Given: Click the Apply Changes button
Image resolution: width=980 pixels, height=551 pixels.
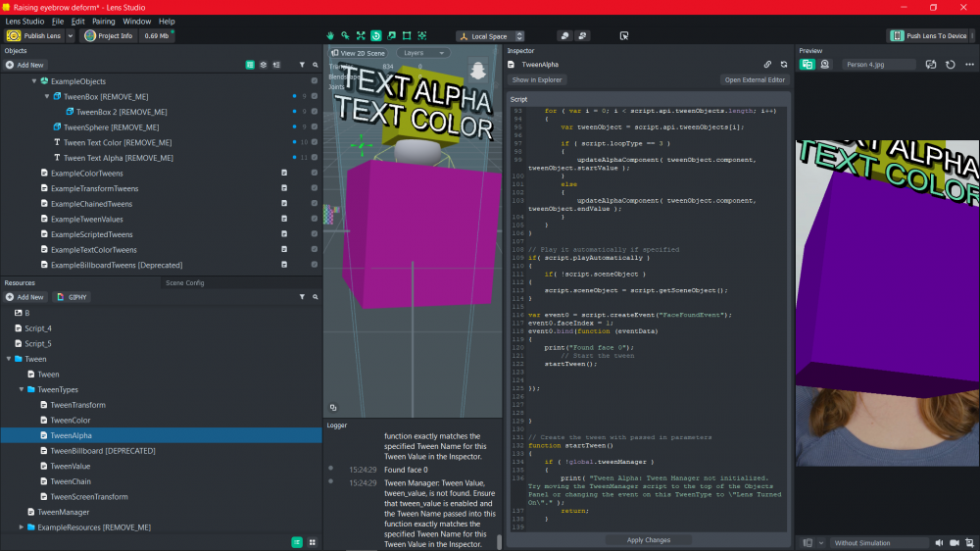Looking at the screenshot, I should (648, 540).
